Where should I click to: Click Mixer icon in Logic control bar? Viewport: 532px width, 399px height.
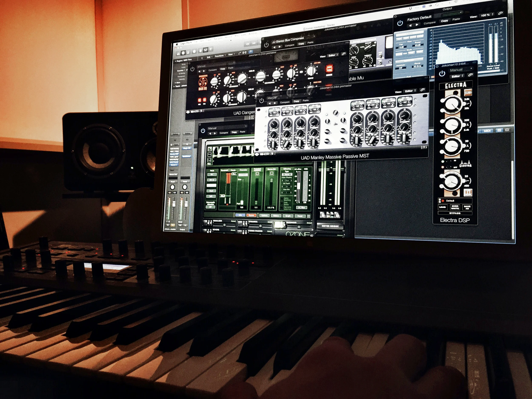(206, 50)
